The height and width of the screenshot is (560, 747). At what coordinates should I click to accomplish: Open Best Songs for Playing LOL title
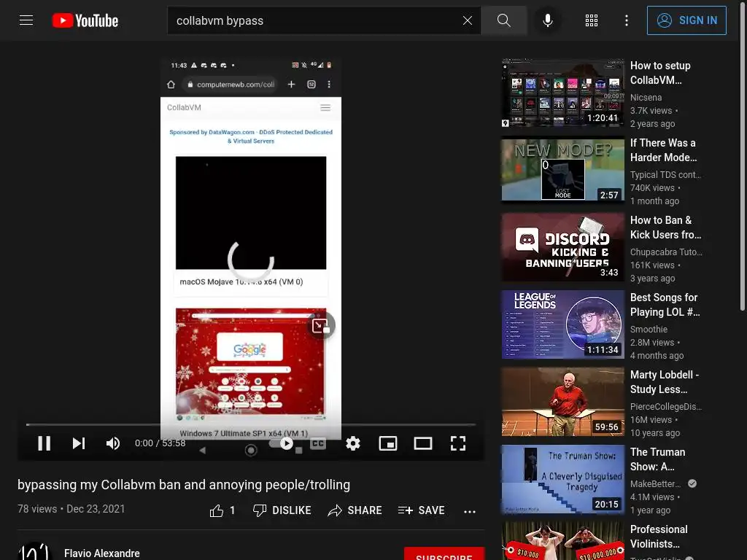tap(665, 305)
